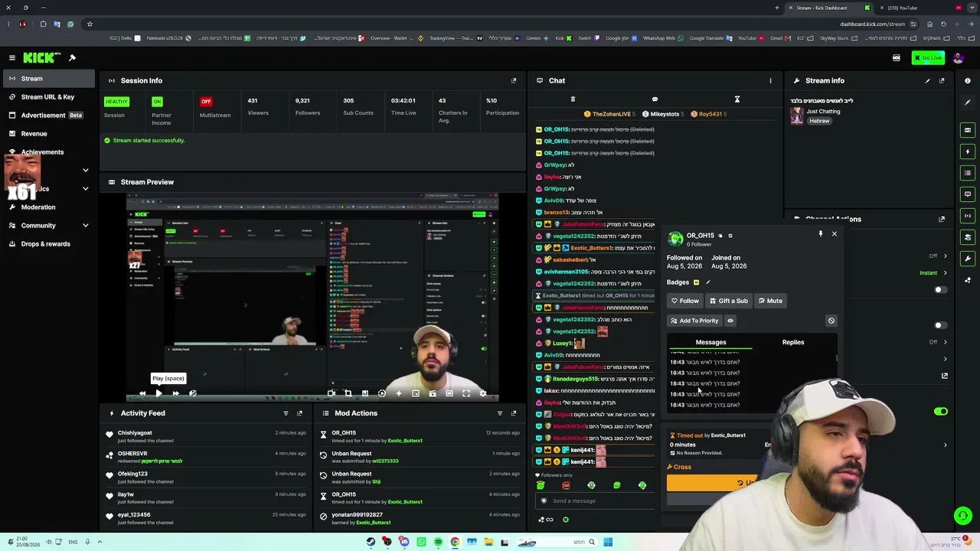Viewport: 980px width, 551px height.
Task: Filter the Activity Feed
Action: [x=286, y=413]
